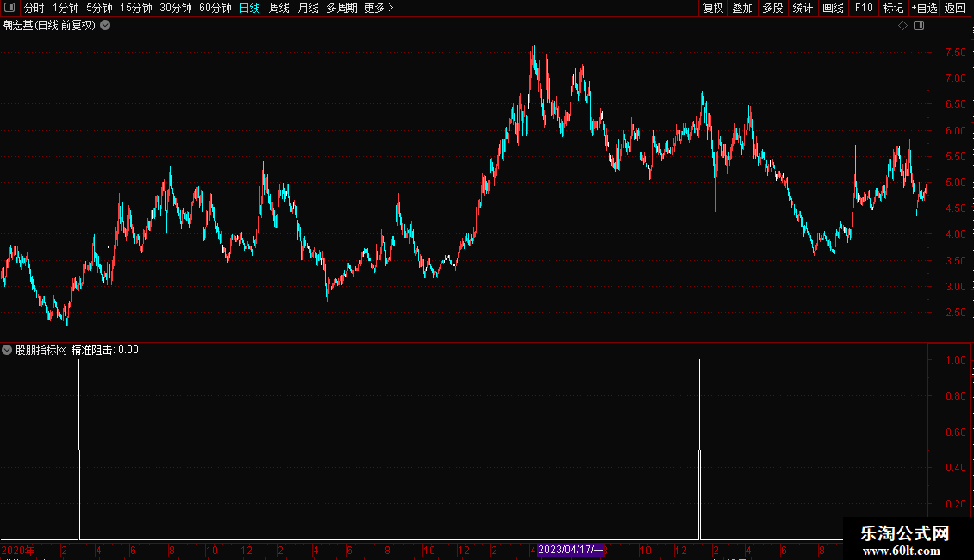Open the 复权 adjustment menu
Screen dimensions: 974x560
point(713,8)
